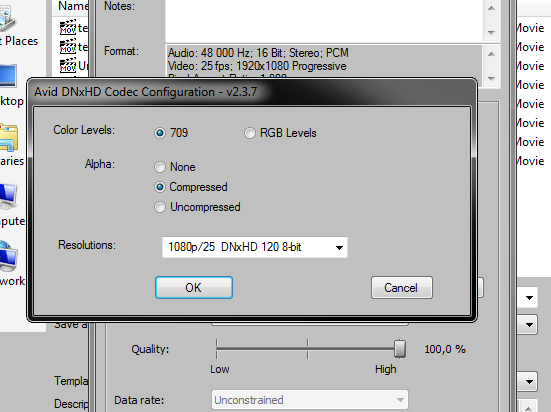Click the second MOV file icon
Image resolution: width=551 pixels, height=412 pixels.
[68, 46]
